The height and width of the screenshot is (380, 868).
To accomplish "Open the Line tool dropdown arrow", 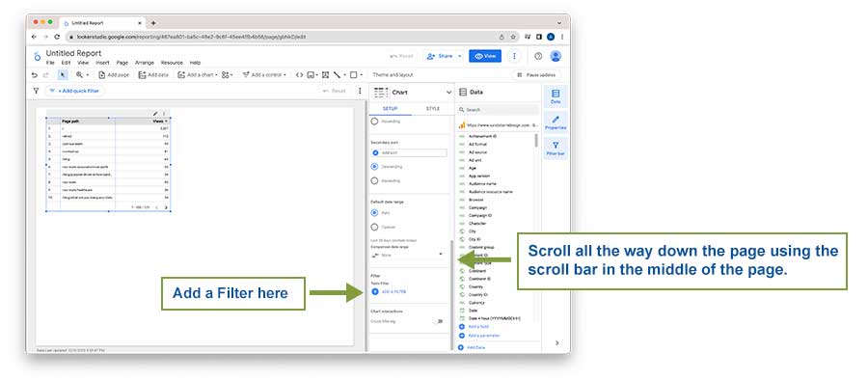I will [344, 75].
